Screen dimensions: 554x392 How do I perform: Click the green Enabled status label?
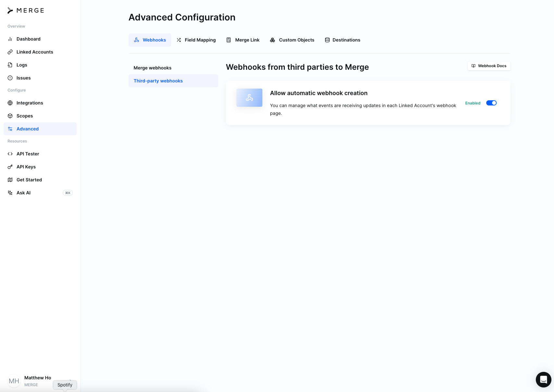tap(473, 103)
